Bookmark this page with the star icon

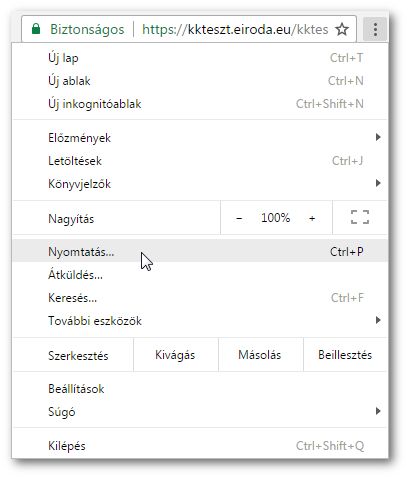tap(342, 29)
